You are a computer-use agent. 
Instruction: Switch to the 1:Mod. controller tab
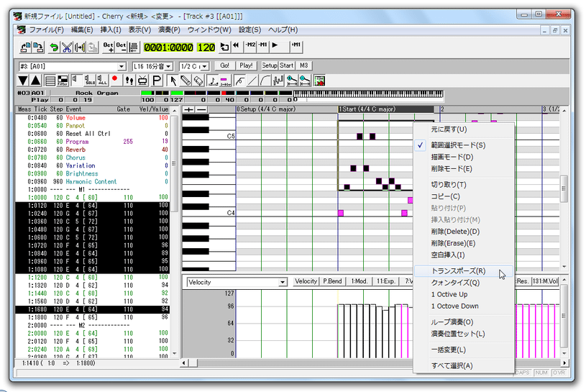point(359,281)
